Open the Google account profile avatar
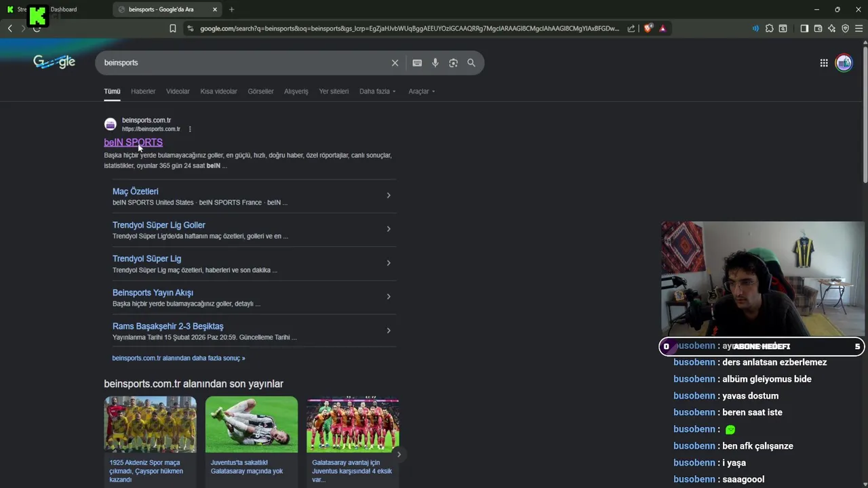The image size is (868, 488). pyautogui.click(x=844, y=63)
